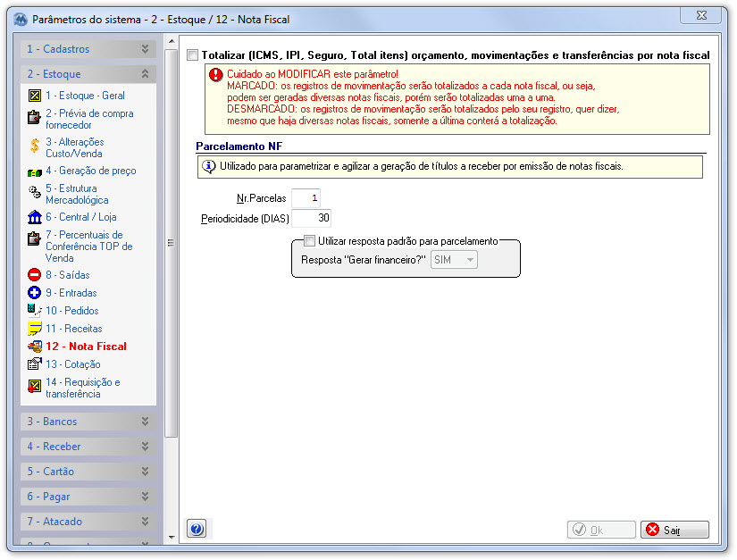Click the dollar sign Alterações Custo/Venda icon
The width and height of the screenshot is (737, 560).
point(34,146)
